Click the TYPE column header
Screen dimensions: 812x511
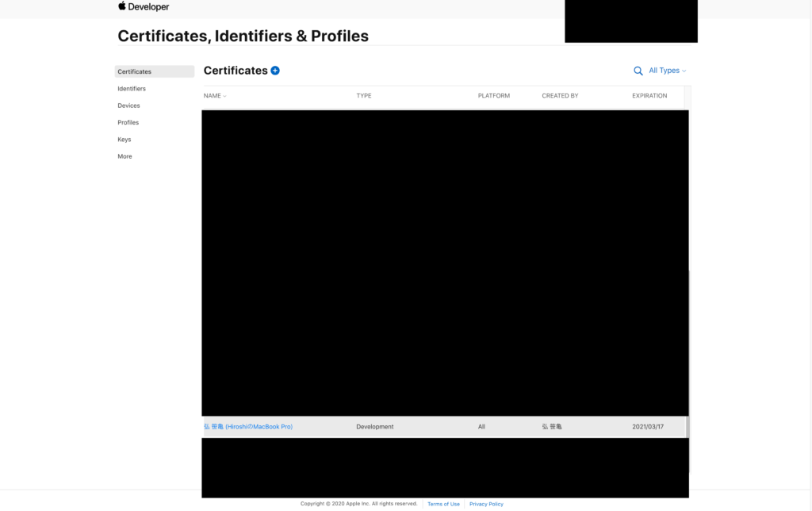tap(364, 96)
